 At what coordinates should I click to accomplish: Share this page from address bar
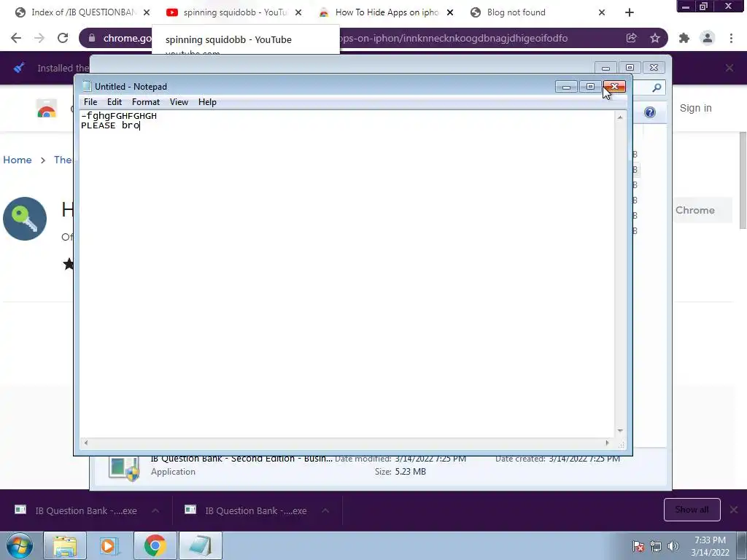point(631,38)
